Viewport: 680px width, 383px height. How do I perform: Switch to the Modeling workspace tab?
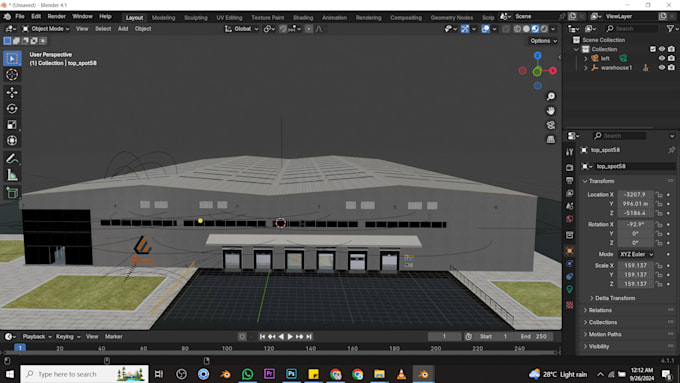click(x=163, y=18)
